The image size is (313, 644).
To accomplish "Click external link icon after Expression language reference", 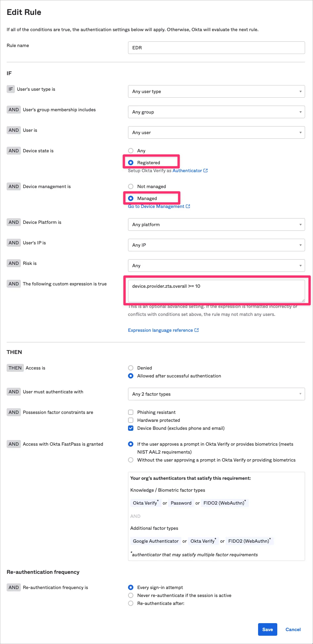I will (197, 330).
